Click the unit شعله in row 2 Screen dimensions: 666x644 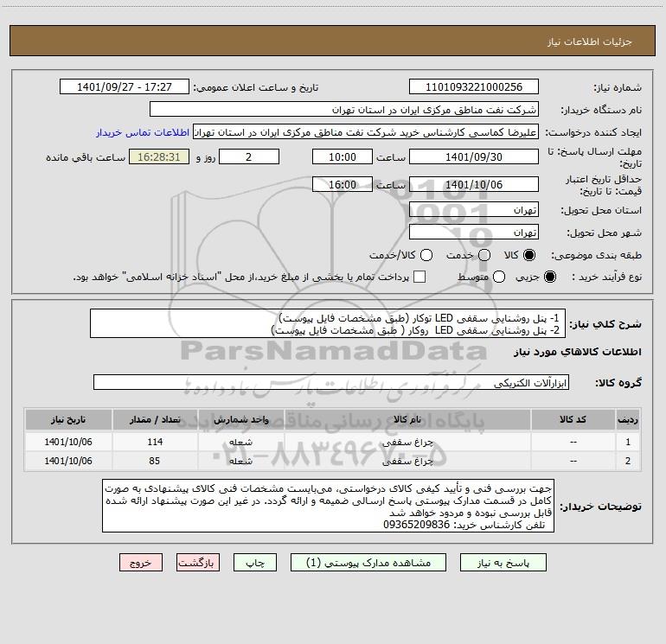click(240, 461)
